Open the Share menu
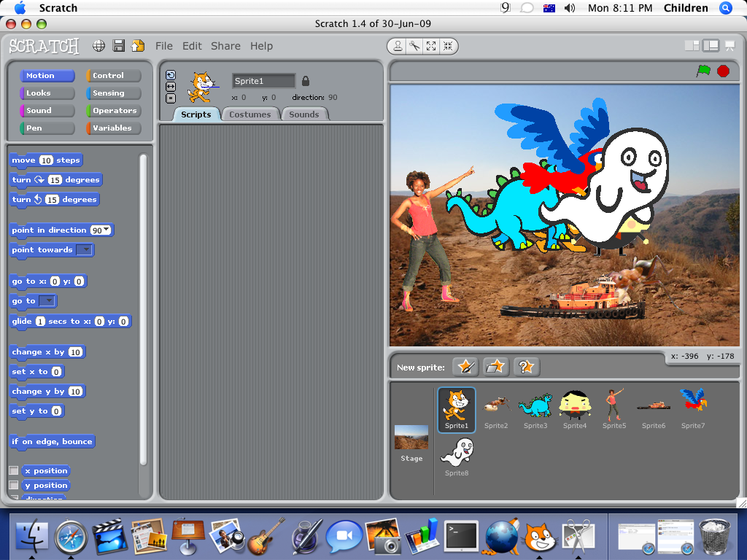Viewport: 747px width, 560px height. click(x=225, y=45)
